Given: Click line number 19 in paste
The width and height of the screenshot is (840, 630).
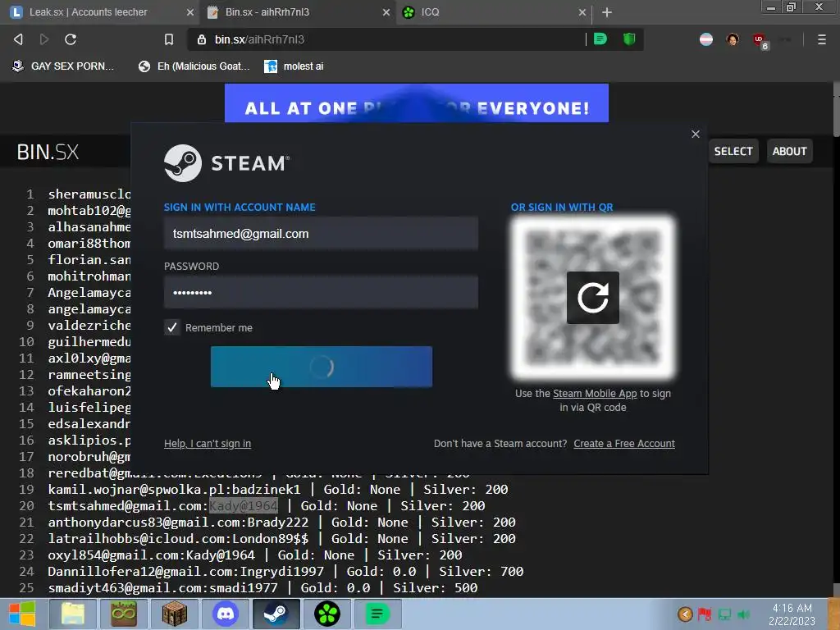Looking at the screenshot, I should 26,490.
